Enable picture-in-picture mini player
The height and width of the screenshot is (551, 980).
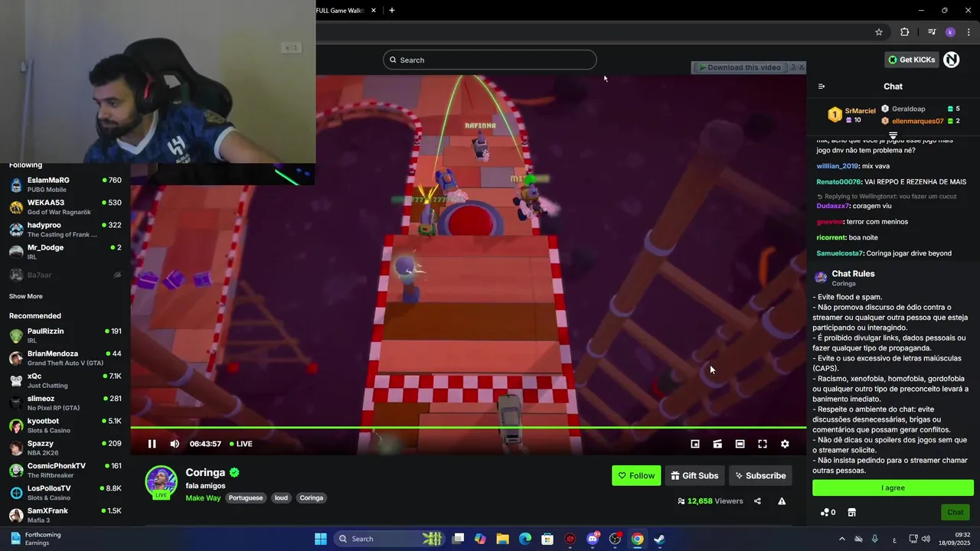coord(695,444)
